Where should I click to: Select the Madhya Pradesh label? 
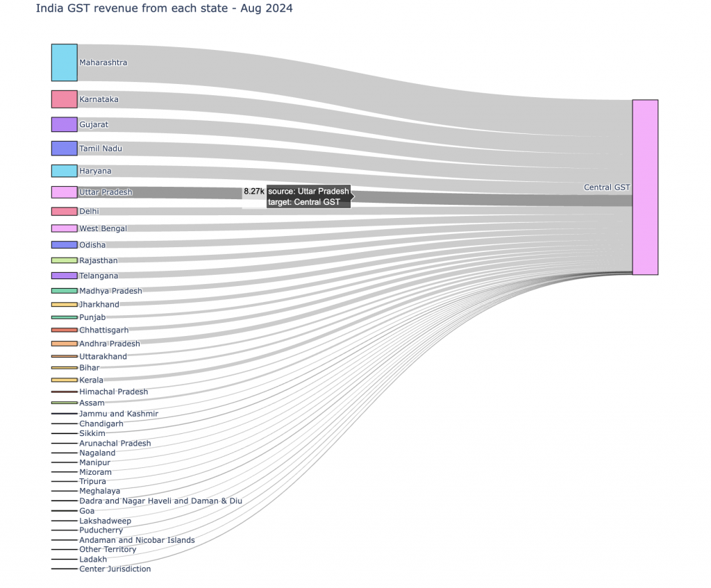click(110, 291)
